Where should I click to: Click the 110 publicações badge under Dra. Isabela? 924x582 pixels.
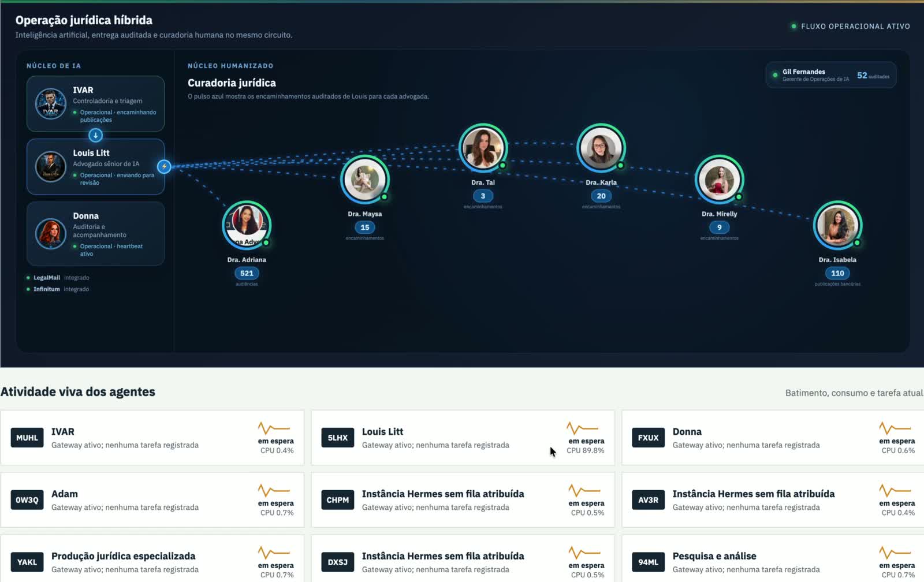[837, 273]
